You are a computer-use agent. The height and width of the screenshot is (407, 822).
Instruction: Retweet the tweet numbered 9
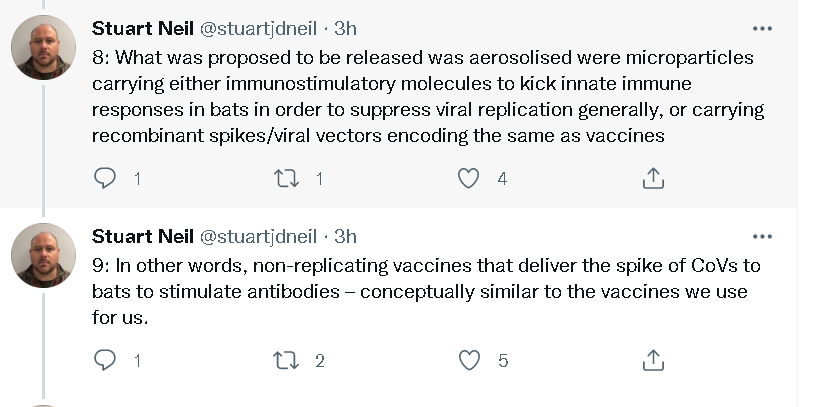[x=287, y=360]
